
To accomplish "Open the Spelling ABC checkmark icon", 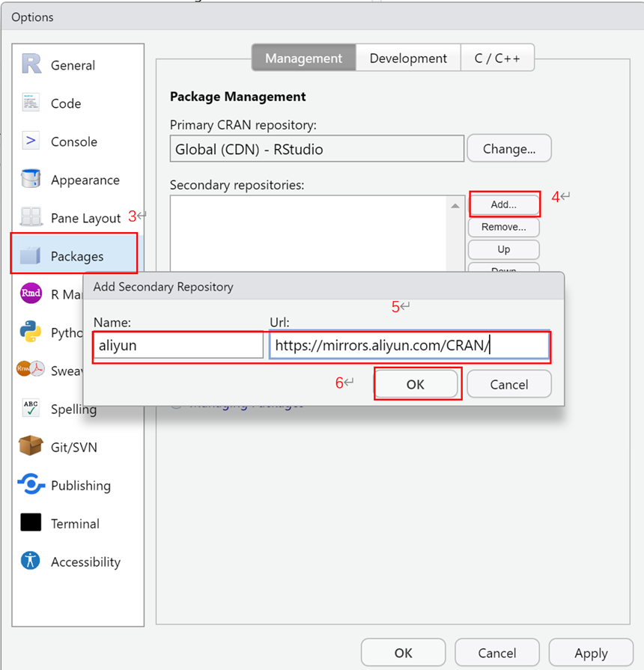I will 31,408.
